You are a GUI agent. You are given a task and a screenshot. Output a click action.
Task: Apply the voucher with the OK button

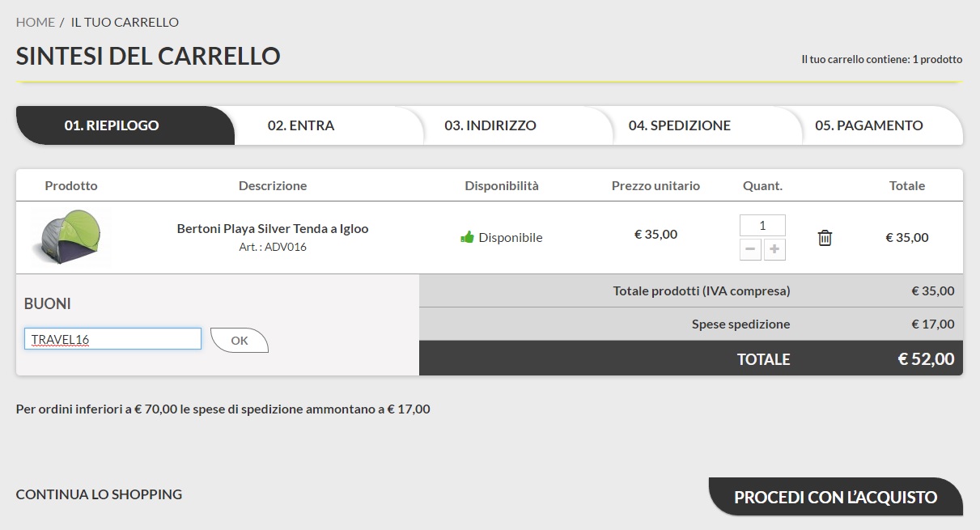[x=239, y=341]
